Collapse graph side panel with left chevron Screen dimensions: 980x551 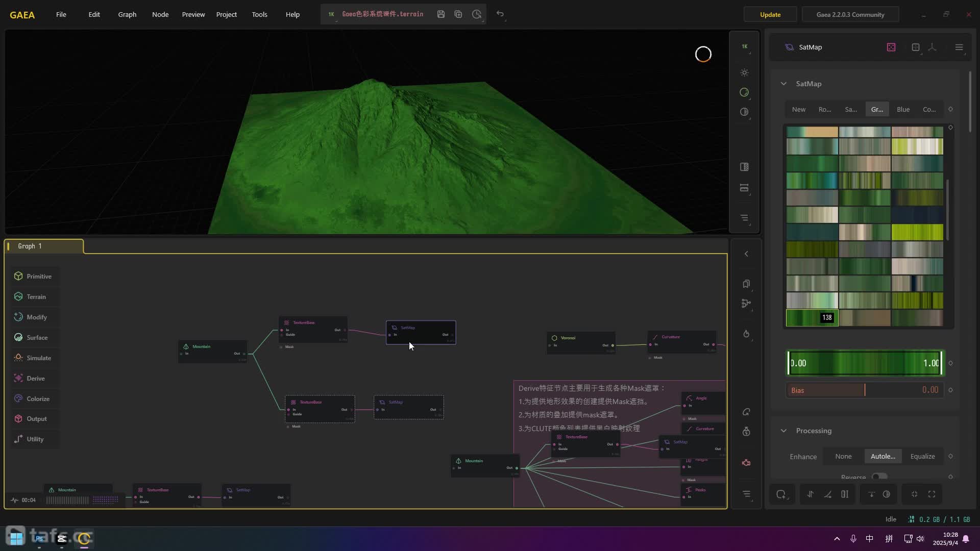746,254
